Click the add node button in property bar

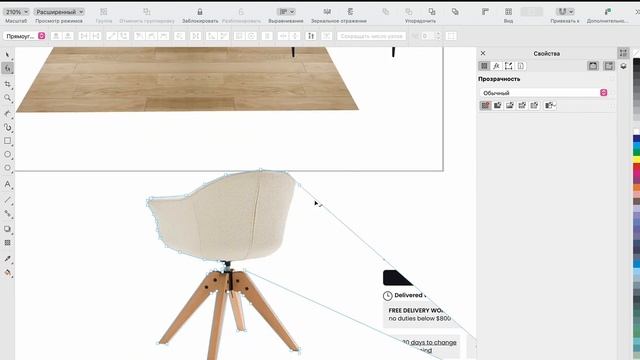tap(56, 36)
